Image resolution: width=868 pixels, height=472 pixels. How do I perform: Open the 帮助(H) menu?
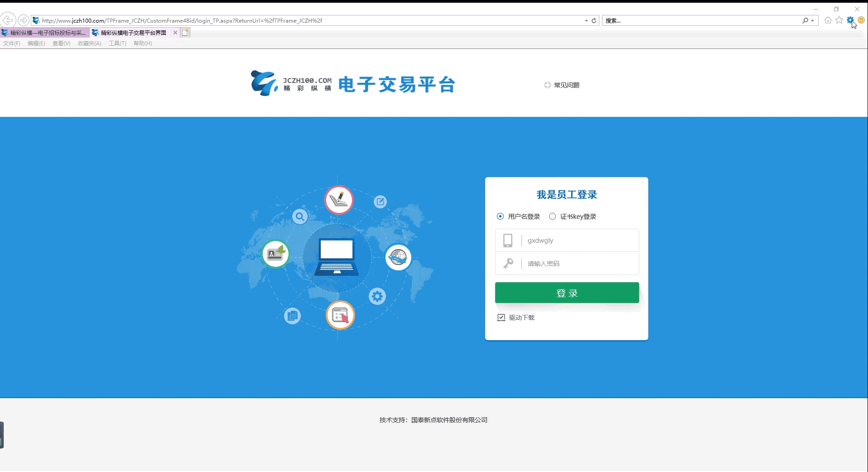pyautogui.click(x=143, y=43)
